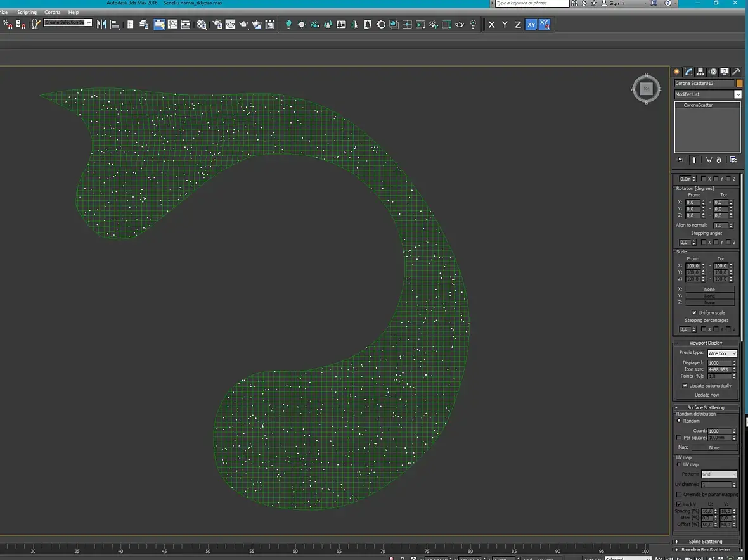Click the Scale Z map None button

click(709, 303)
